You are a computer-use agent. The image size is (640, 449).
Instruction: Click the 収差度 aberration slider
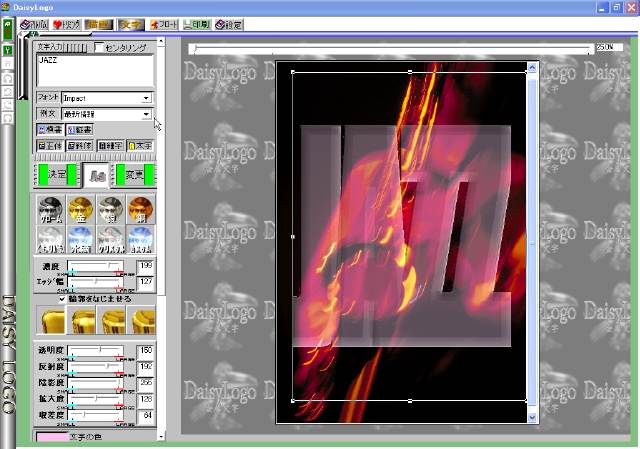tap(96, 415)
